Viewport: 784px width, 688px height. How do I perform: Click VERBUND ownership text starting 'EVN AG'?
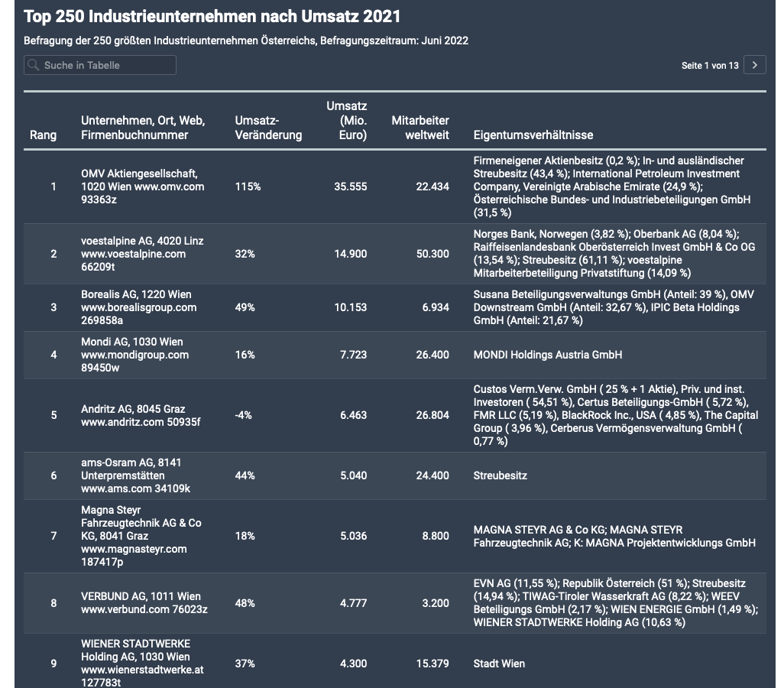[615, 603]
